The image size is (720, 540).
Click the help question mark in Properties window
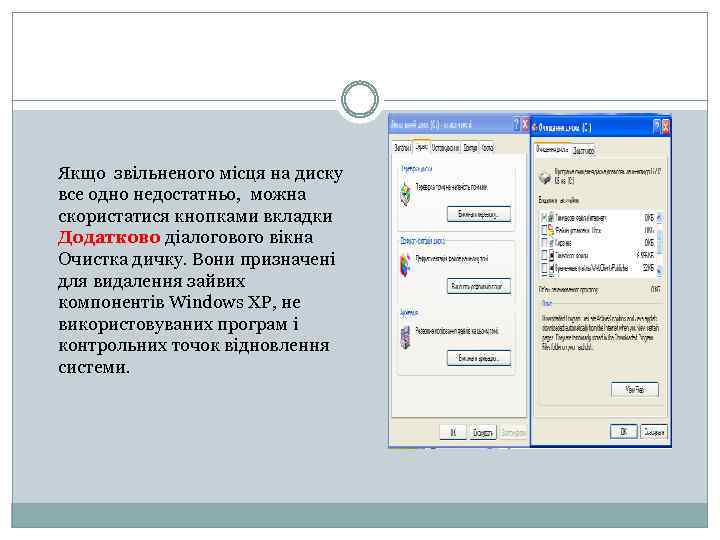(x=516, y=124)
